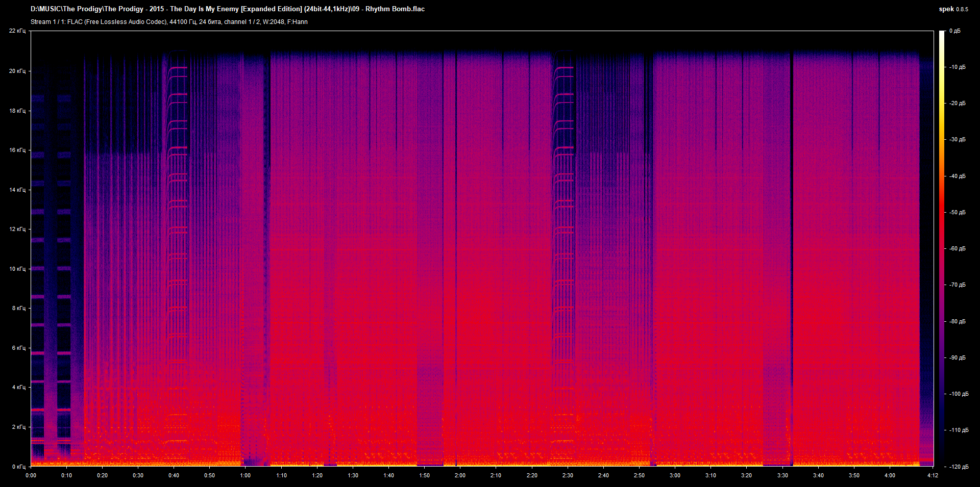This screenshot has height=487, width=980.
Task: Click the 0:00 time axis label
Action: tap(31, 475)
